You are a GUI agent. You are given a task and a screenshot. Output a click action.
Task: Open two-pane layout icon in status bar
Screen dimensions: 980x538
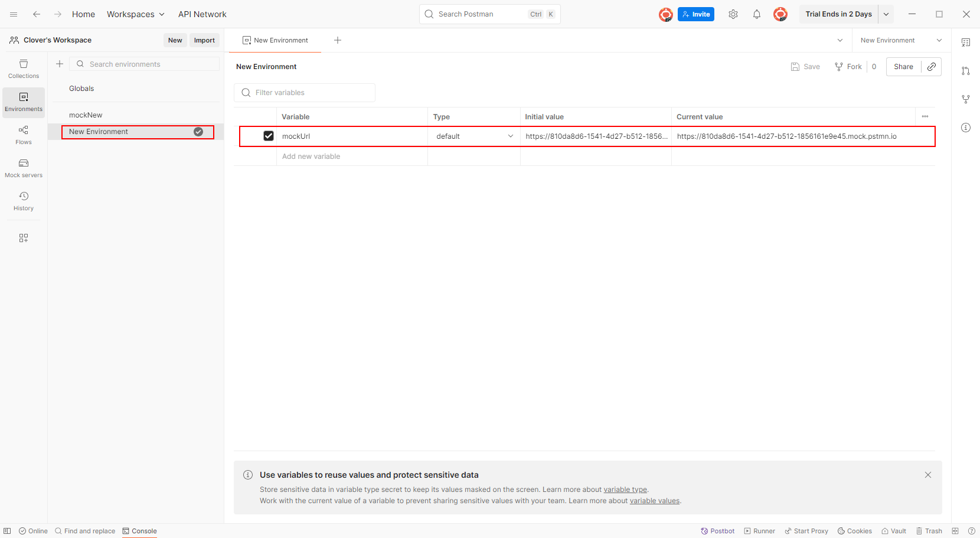click(x=955, y=531)
